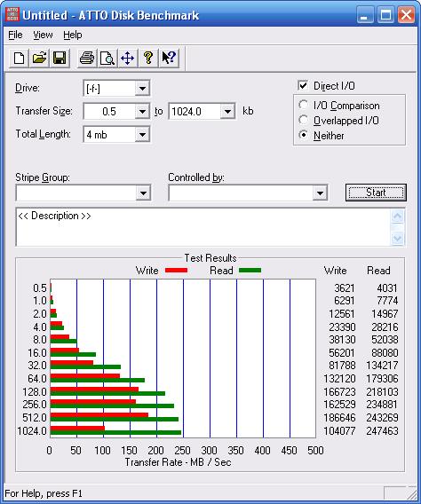This screenshot has width=421, height=504.
Task: Select the Overlapped I/O radio button
Action: [303, 120]
